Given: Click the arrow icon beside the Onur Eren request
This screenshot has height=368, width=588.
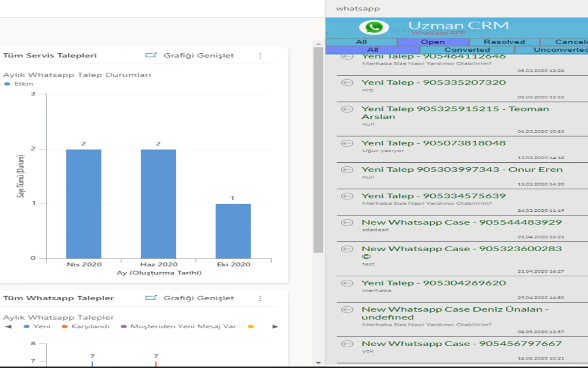Looking at the screenshot, I should coord(347,170).
